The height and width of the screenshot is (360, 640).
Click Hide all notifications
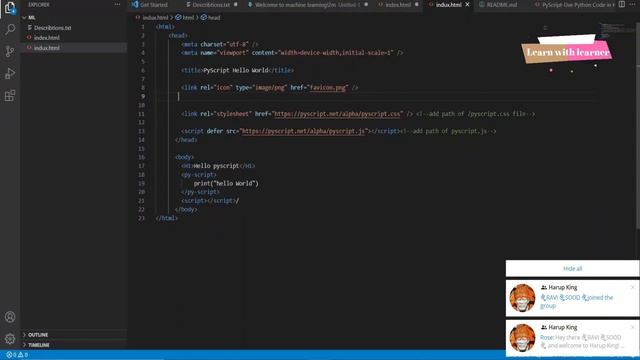pos(572,269)
